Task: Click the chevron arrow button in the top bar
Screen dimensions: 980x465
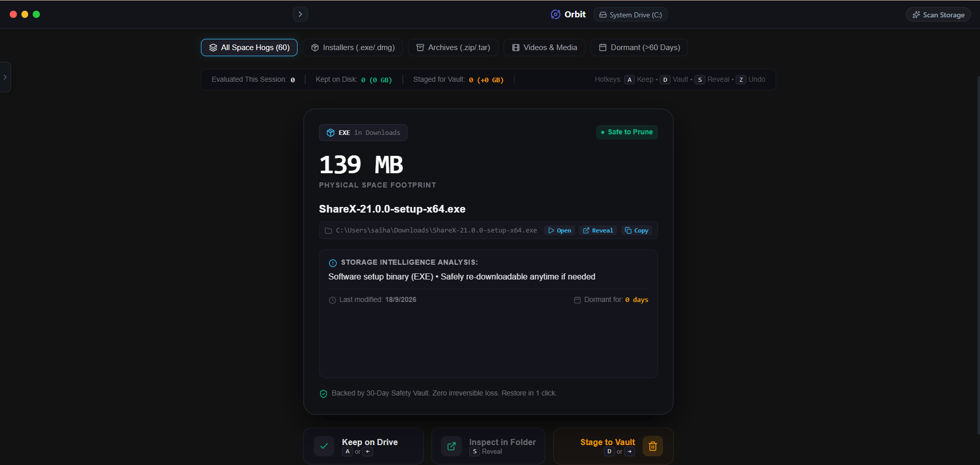Action: [301, 14]
